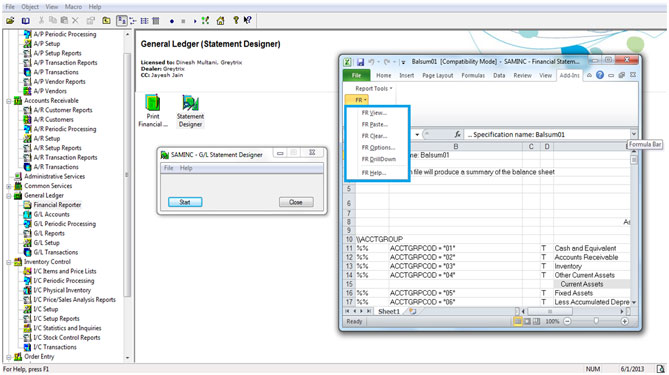This screenshot has height=375, width=669.
Task: Expand the Order Entry tree node
Action: click(x=9, y=357)
